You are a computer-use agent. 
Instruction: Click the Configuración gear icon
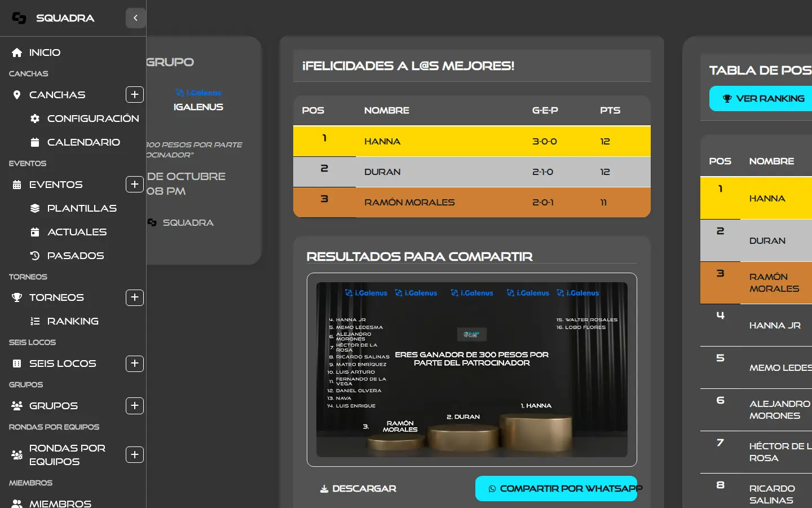[35, 119]
